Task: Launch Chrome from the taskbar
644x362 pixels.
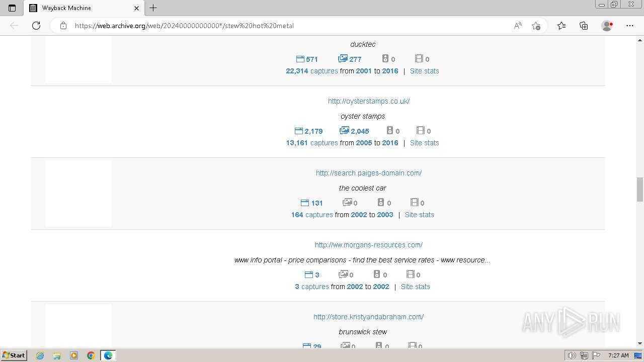Action: pyautogui.click(x=91, y=355)
